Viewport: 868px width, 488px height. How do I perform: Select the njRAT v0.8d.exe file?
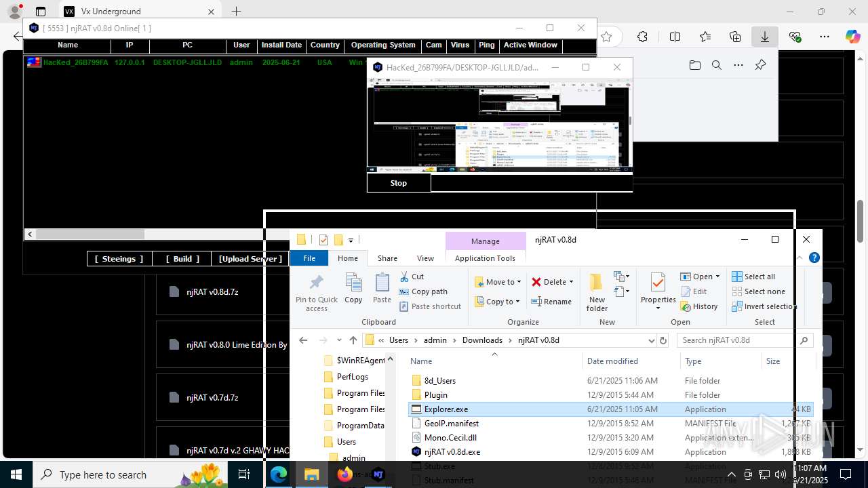pyautogui.click(x=452, y=452)
